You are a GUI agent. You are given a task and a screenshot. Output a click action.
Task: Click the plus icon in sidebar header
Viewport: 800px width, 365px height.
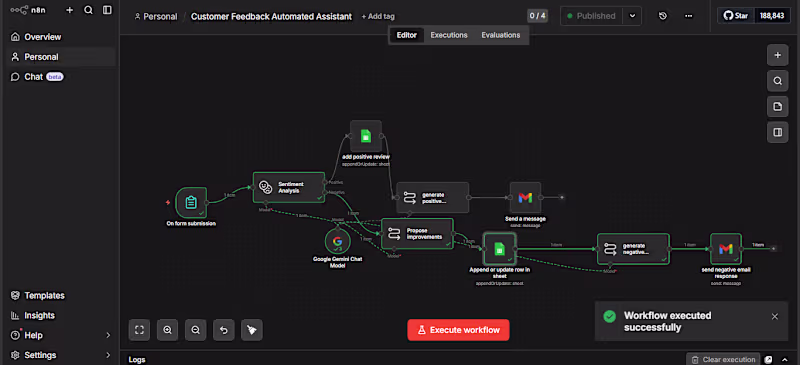point(70,10)
